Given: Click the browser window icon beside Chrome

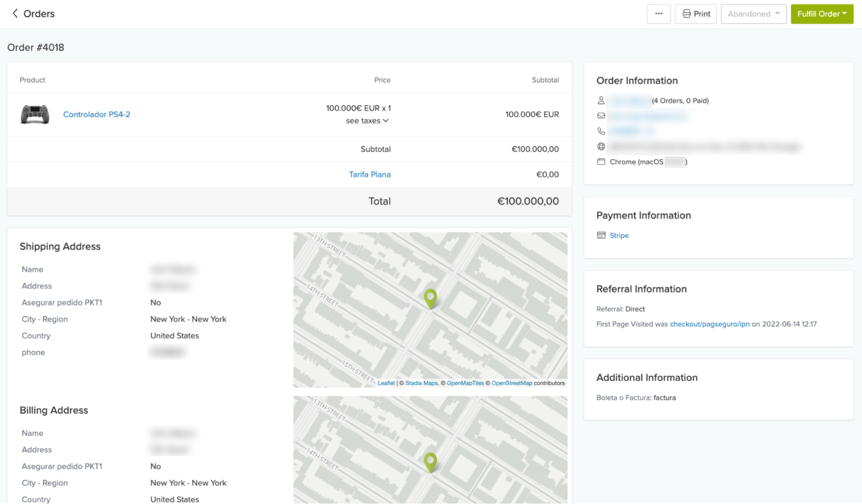Looking at the screenshot, I should point(601,162).
